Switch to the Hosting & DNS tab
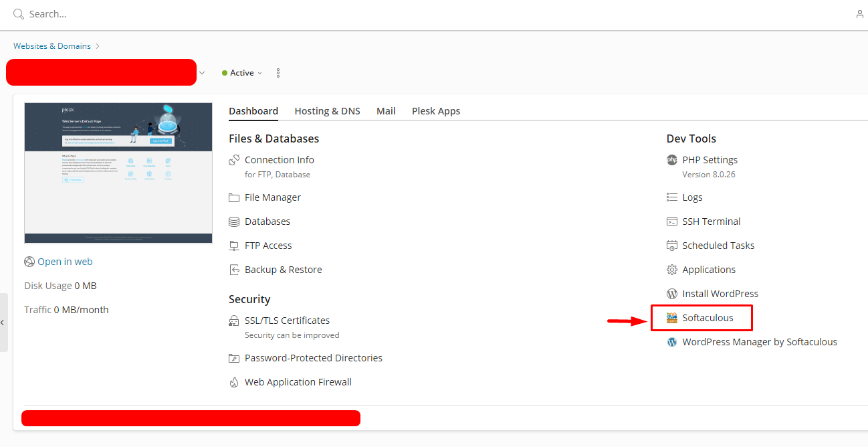868x447 pixels. (328, 111)
